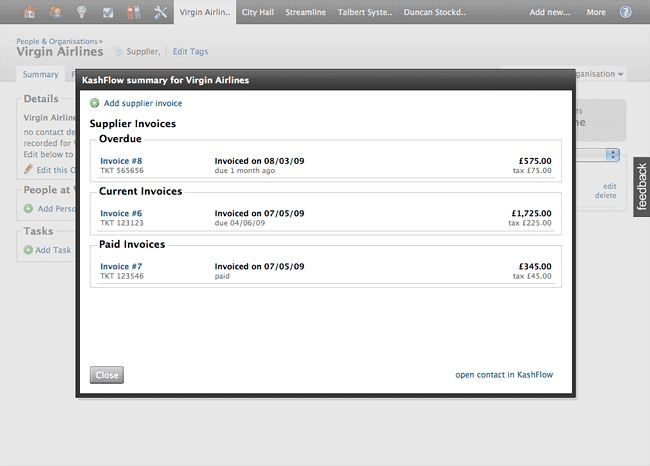Click the 'TKT 123546' reference text
Image resolution: width=650 pixels, height=466 pixels.
(x=122, y=276)
